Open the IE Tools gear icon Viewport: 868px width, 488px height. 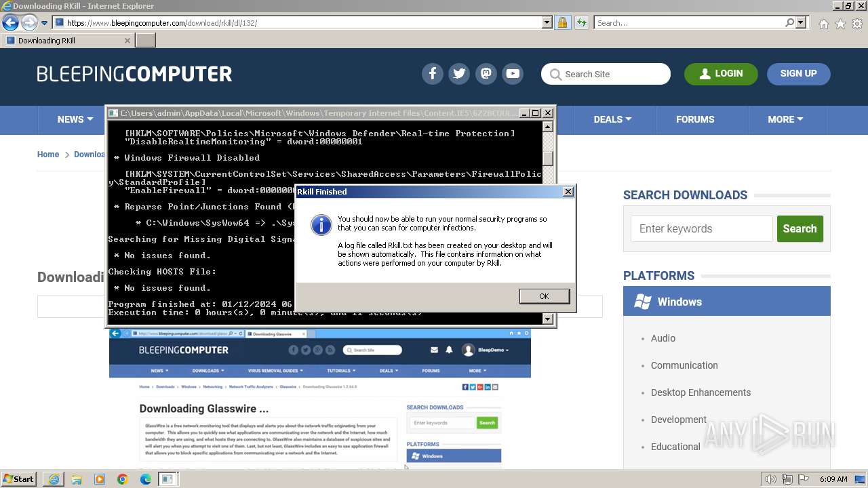tap(857, 24)
